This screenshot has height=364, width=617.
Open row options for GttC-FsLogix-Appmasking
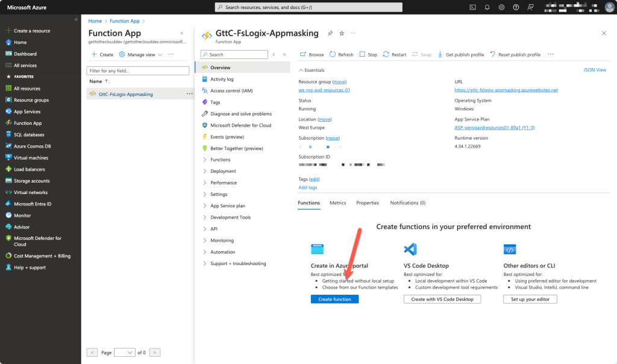click(190, 94)
